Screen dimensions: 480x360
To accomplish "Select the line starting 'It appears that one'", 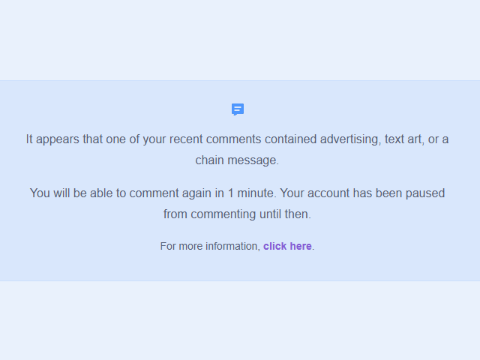I will (237, 139).
